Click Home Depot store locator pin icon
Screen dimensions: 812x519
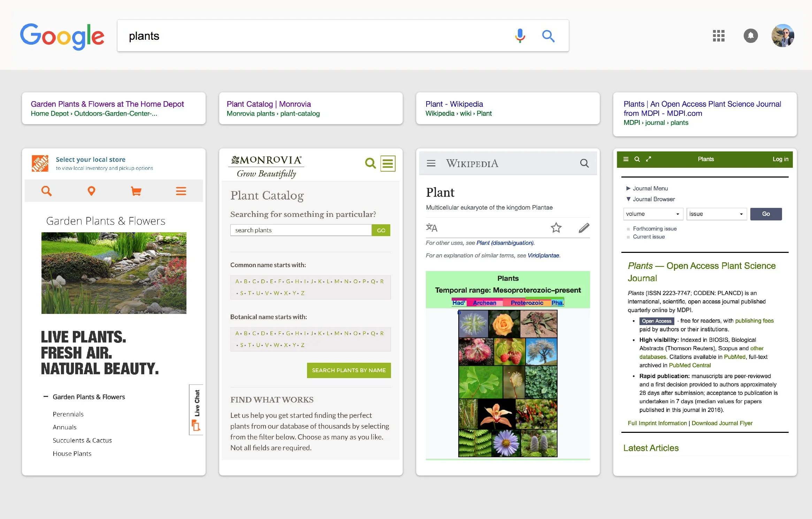(x=91, y=191)
